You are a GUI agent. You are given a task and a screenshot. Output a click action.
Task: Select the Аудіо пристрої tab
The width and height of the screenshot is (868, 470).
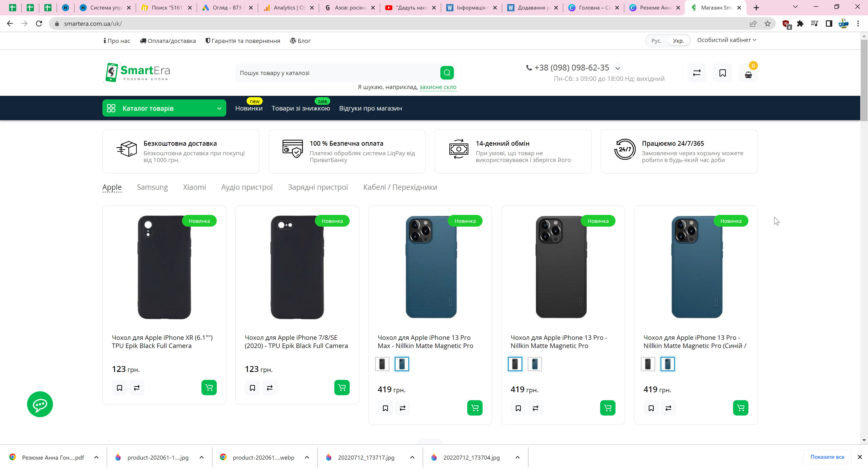coord(247,187)
